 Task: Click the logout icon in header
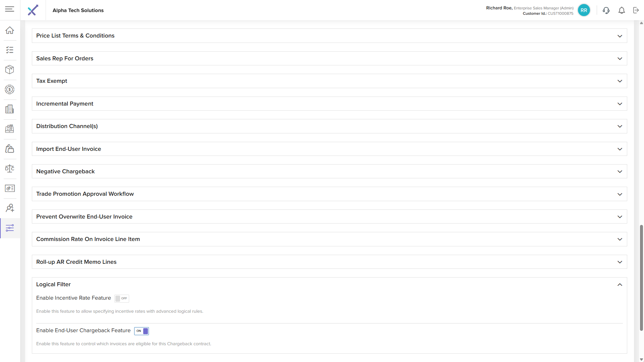point(636,10)
